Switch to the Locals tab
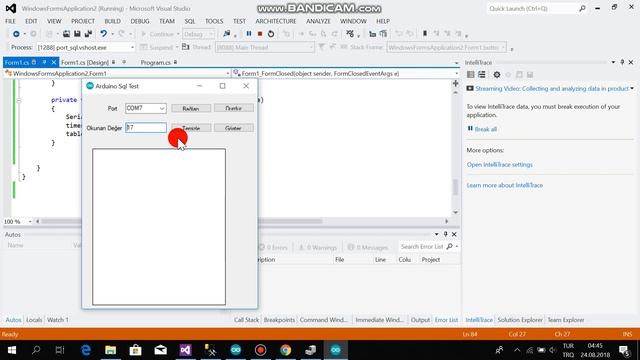This screenshot has width=640, height=360. tap(34, 320)
